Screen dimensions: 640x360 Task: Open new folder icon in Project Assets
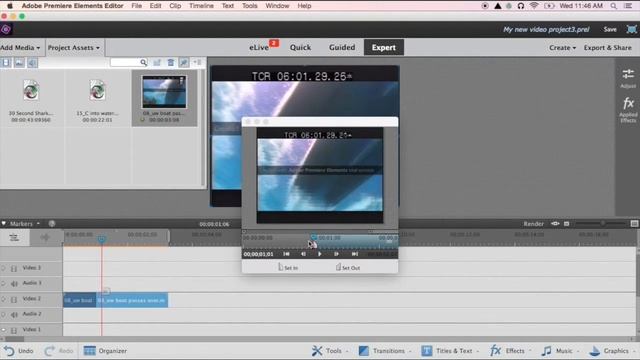coord(157,62)
